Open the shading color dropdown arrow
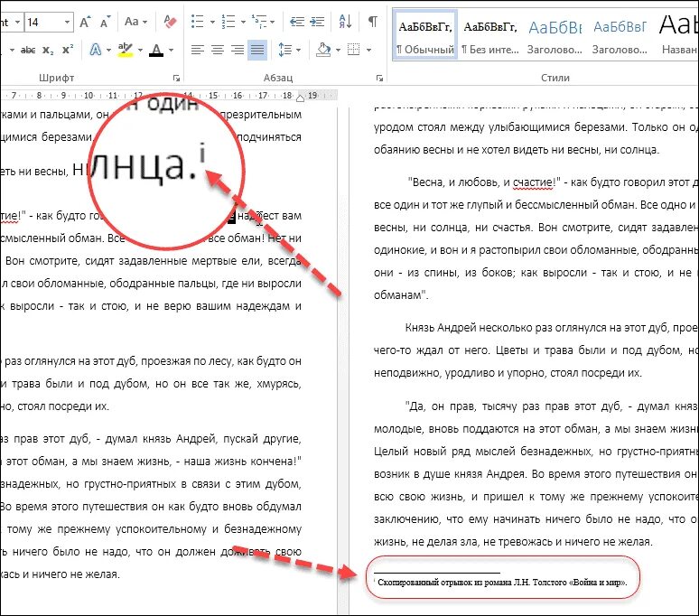 click(x=338, y=50)
